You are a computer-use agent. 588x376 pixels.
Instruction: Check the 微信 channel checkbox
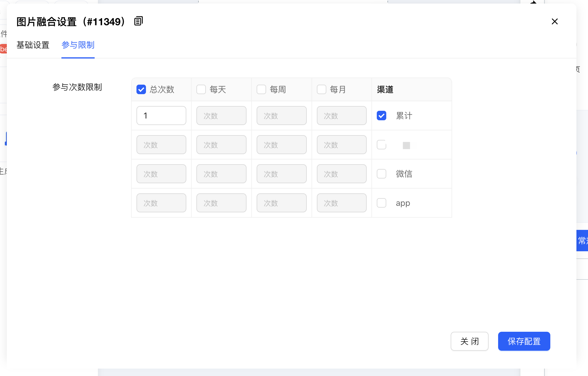[x=382, y=174]
